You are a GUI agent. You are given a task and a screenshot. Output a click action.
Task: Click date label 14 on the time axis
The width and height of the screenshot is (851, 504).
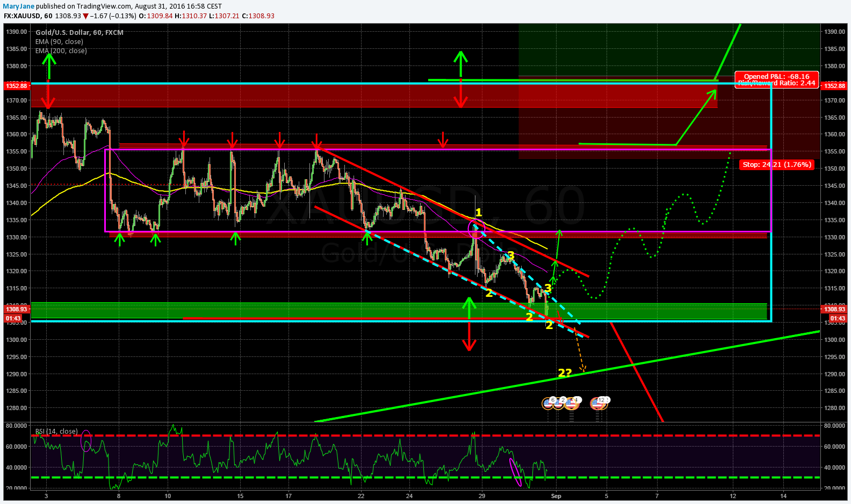point(783,496)
